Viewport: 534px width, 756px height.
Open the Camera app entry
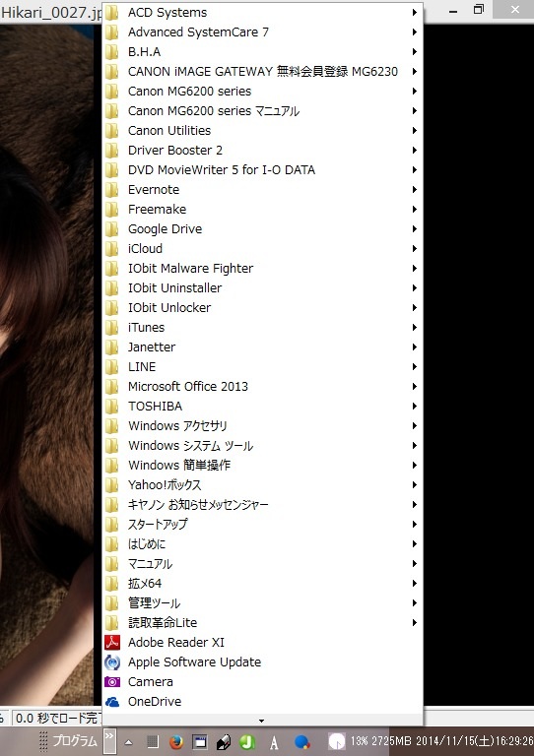pyautogui.click(x=263, y=682)
